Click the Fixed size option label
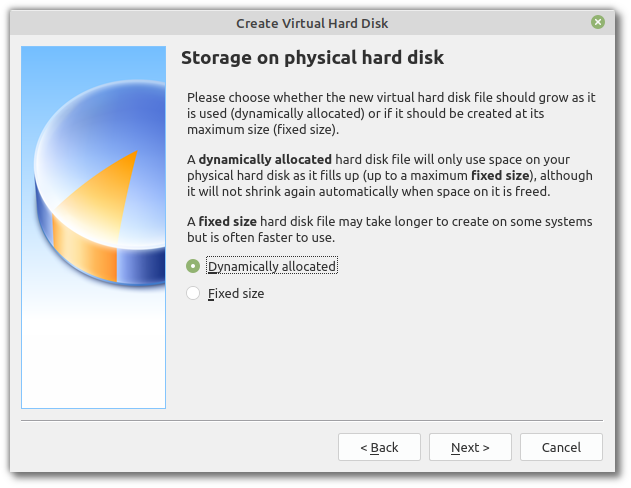The image size is (631, 488). (x=236, y=293)
